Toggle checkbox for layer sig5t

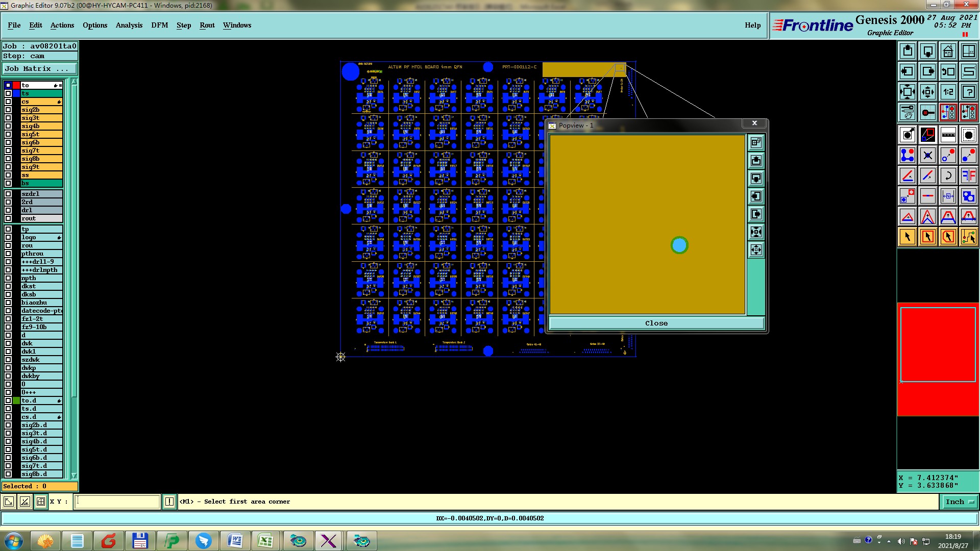coord(8,134)
